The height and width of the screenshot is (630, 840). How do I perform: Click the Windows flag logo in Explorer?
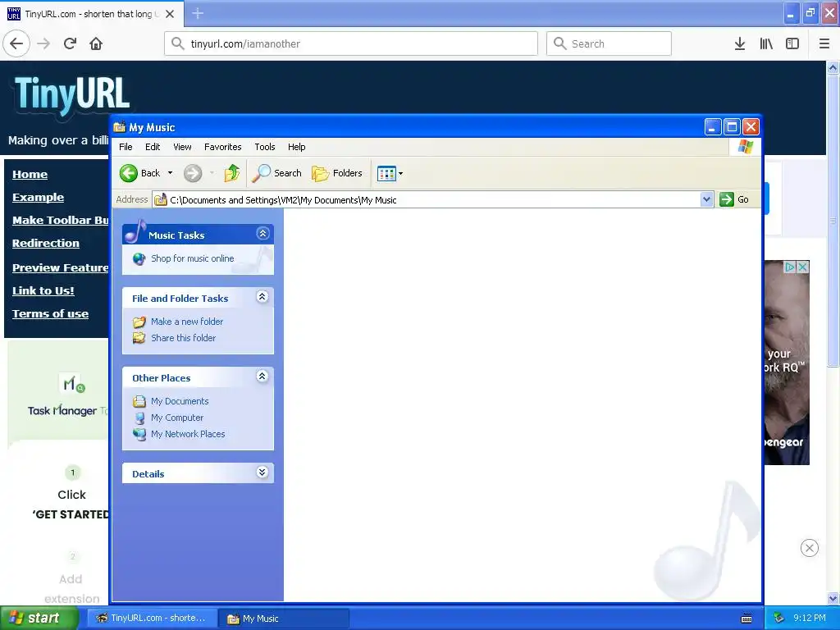pyautogui.click(x=745, y=147)
